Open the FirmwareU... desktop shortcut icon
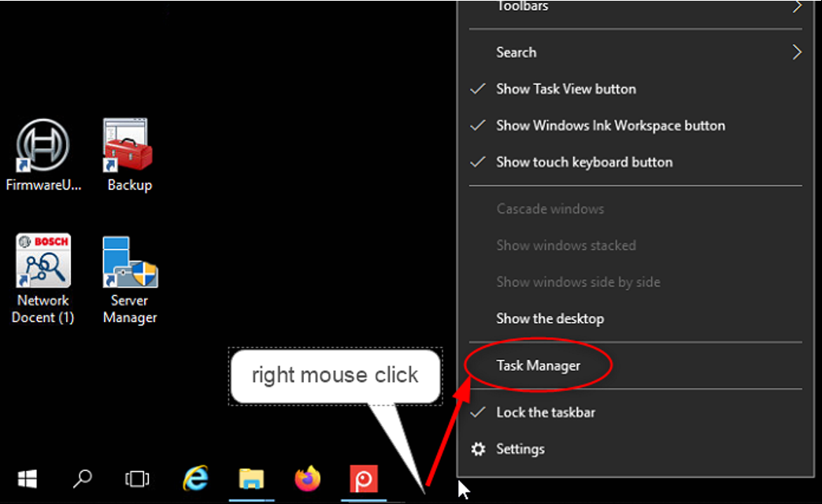The height and width of the screenshot is (504, 822). 43,145
